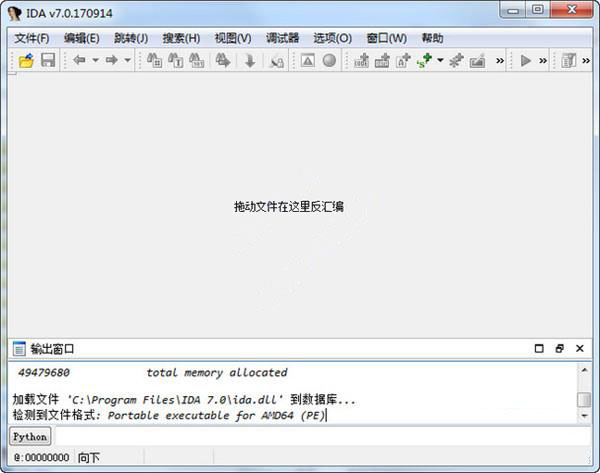Click the IDA application icon in title bar

(x=15, y=13)
